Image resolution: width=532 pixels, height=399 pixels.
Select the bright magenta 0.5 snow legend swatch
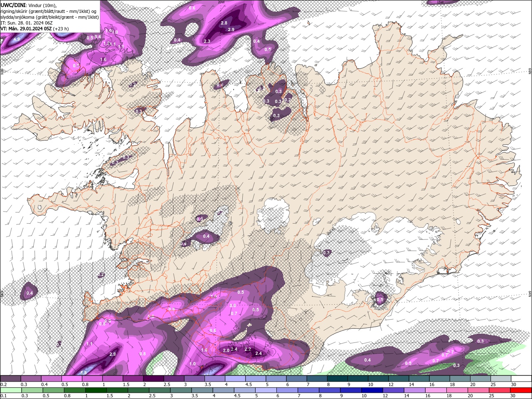(72, 379)
